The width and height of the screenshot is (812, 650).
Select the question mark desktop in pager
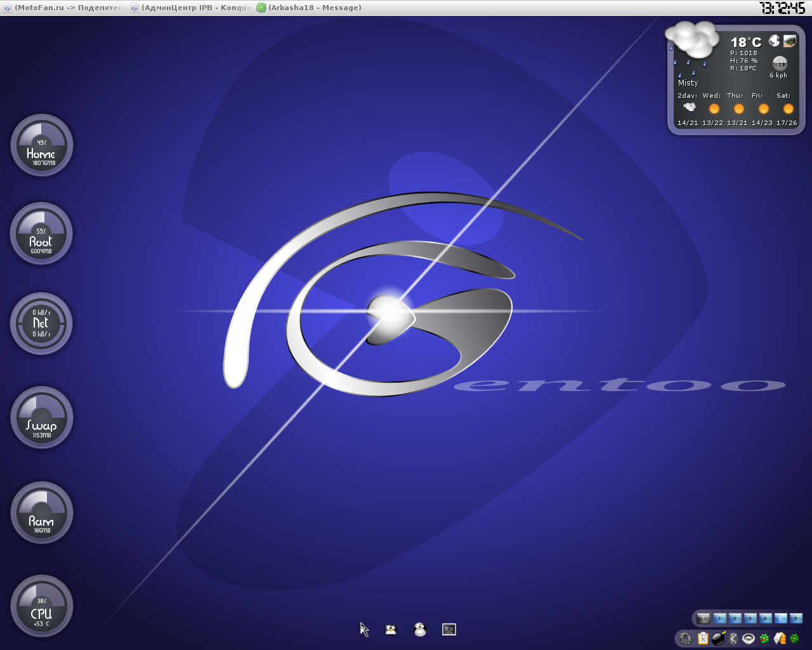[704, 618]
